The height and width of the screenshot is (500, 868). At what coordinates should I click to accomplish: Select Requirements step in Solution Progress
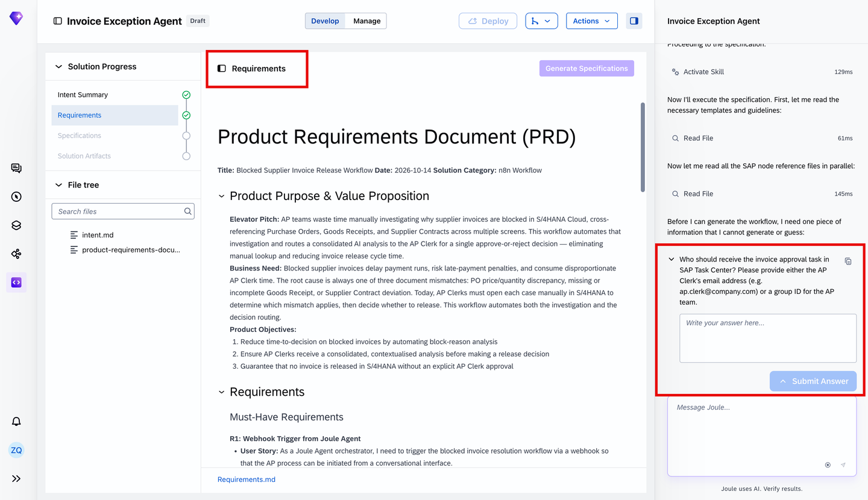click(x=115, y=115)
